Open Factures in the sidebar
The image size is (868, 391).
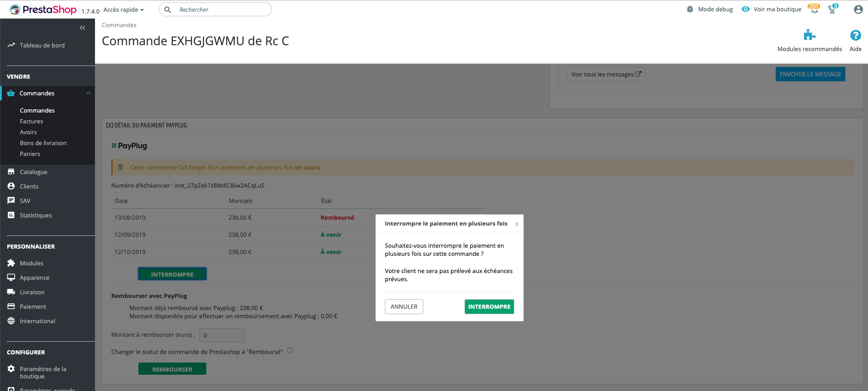pos(32,121)
